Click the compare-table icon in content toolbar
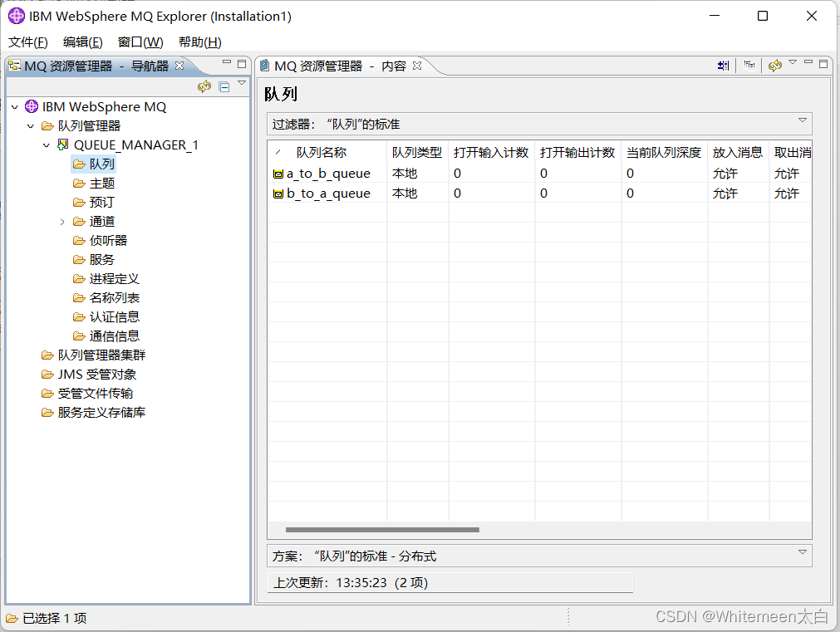The width and height of the screenshot is (840, 632). point(723,66)
